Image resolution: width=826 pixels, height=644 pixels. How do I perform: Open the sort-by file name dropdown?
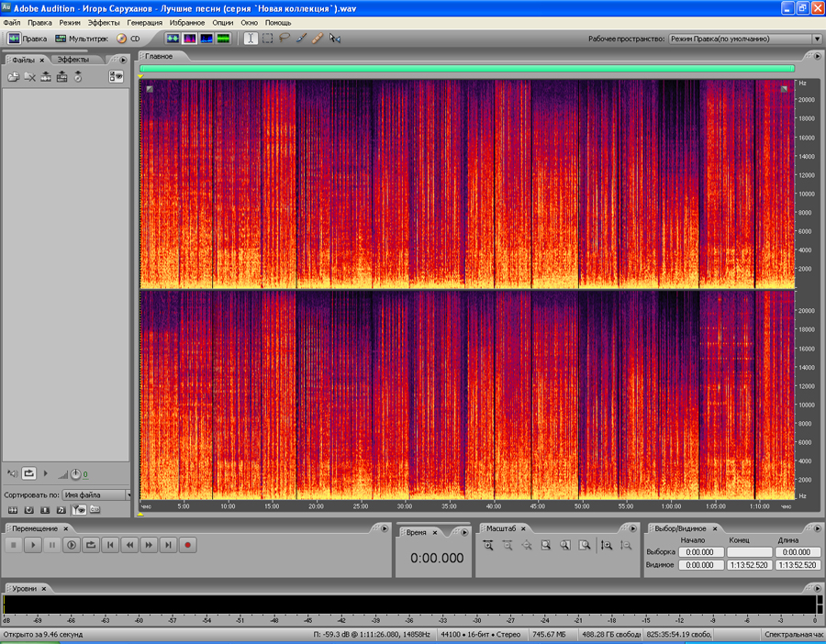96,494
